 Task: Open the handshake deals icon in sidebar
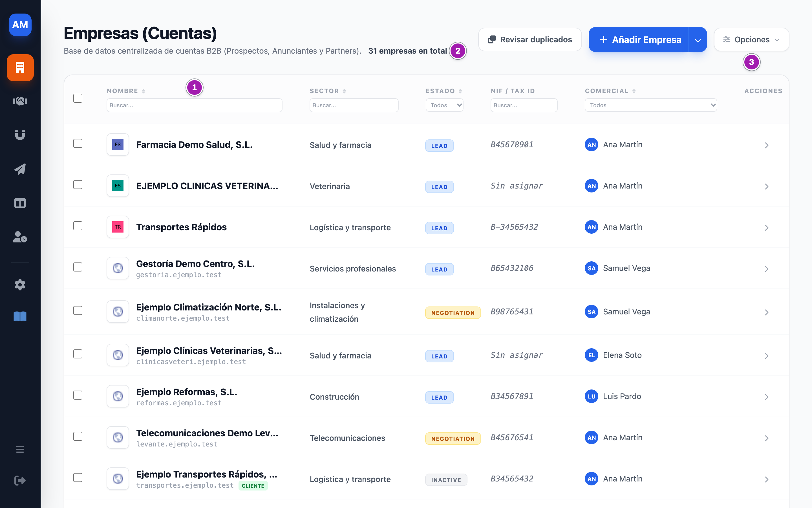tap(20, 101)
